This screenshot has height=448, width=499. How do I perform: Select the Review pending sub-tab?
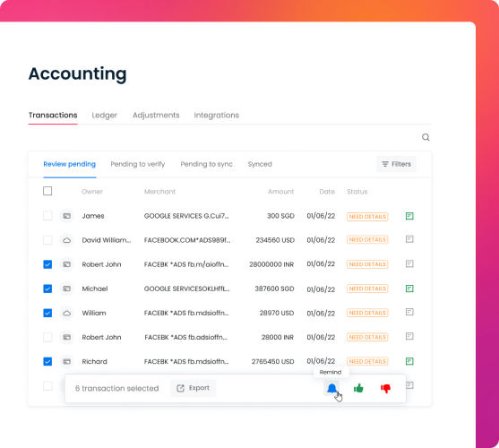coord(69,164)
